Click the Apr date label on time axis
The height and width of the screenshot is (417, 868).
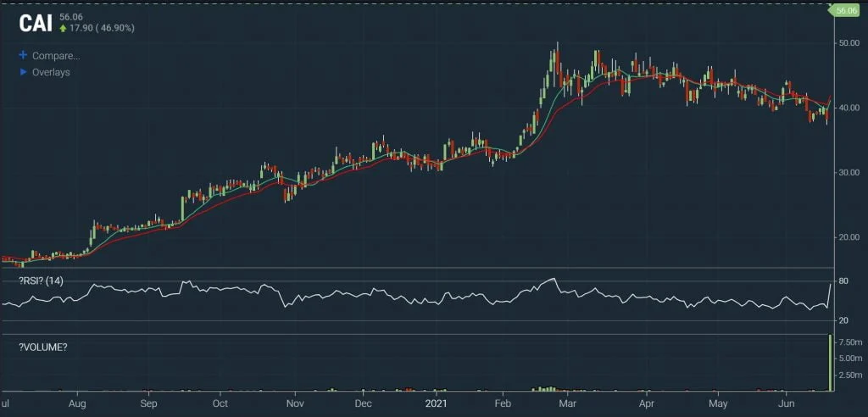point(647,402)
